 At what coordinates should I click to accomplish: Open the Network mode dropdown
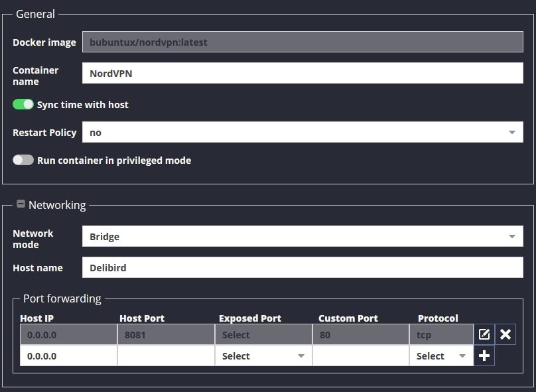tap(302, 236)
